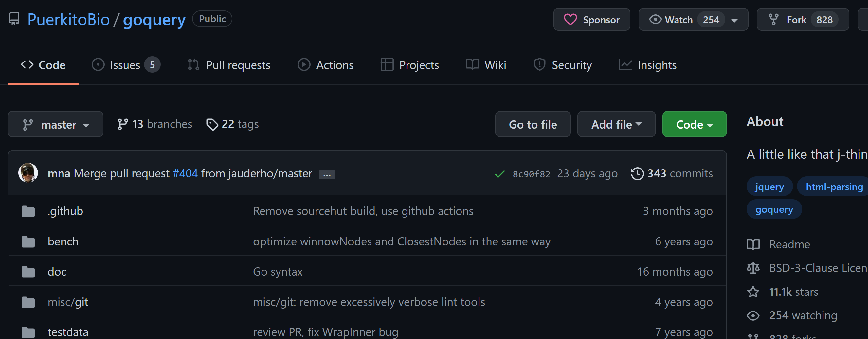Open the Issues tab
The width and height of the screenshot is (868, 339).
point(126,65)
